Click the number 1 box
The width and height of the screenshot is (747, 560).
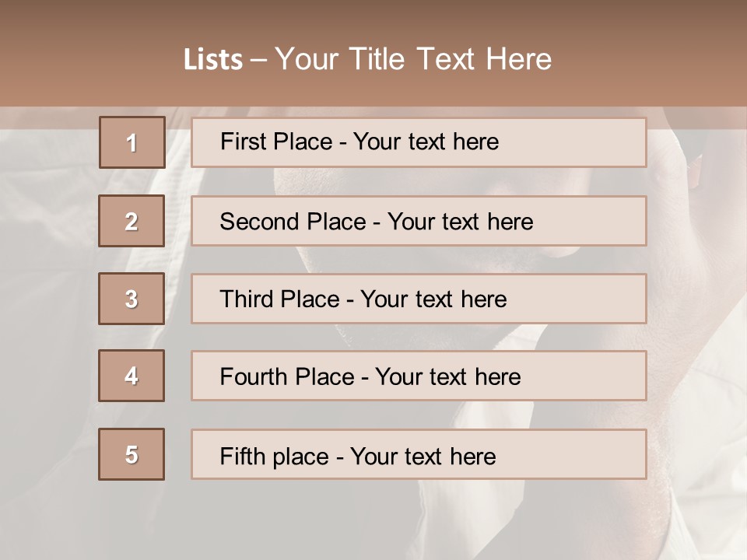132,142
